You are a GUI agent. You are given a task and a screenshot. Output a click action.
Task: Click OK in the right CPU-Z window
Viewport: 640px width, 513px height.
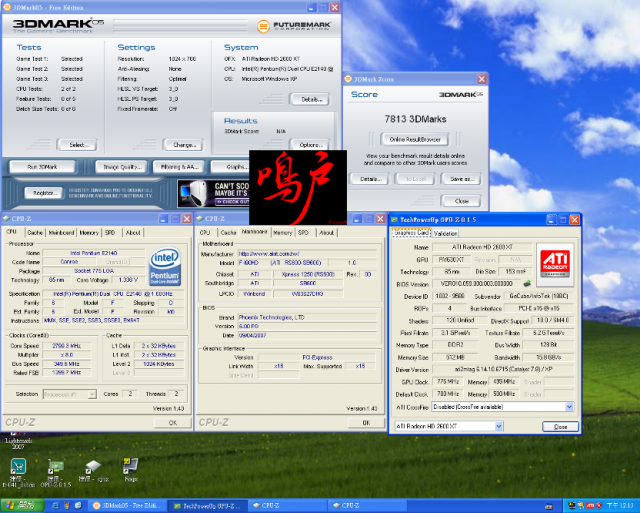(x=366, y=423)
